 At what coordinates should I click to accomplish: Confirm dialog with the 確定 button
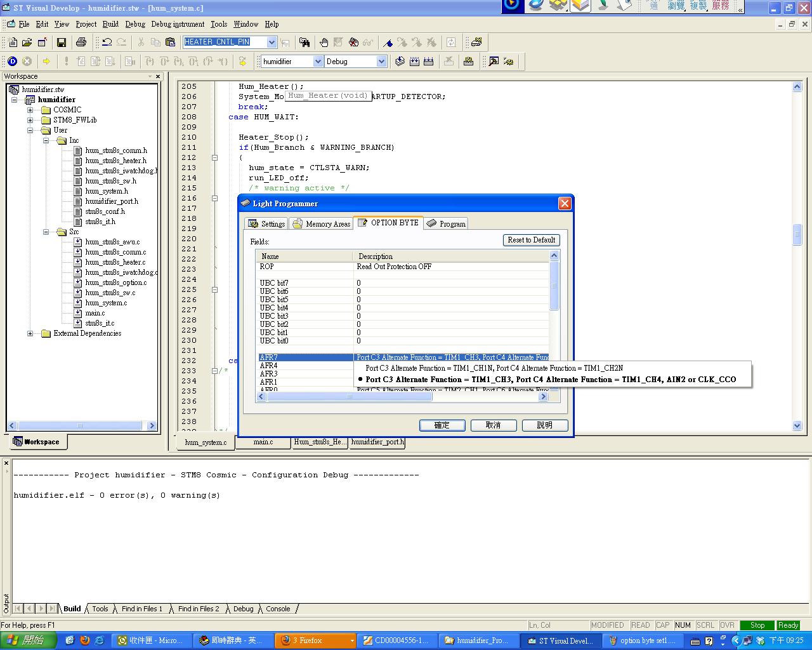click(442, 425)
